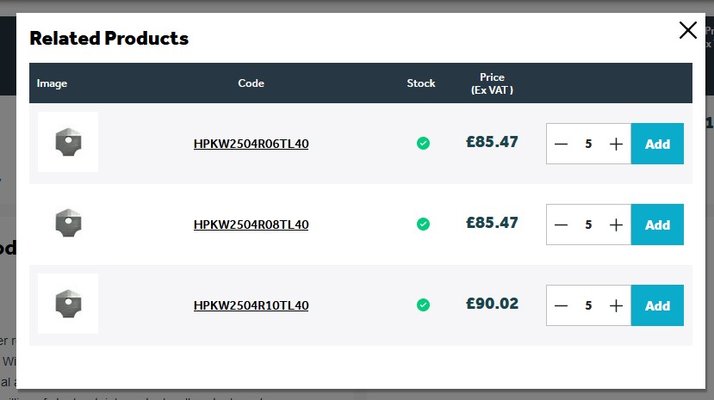Close the Related Products dialog
This screenshot has height=400, width=714.
[x=688, y=31]
